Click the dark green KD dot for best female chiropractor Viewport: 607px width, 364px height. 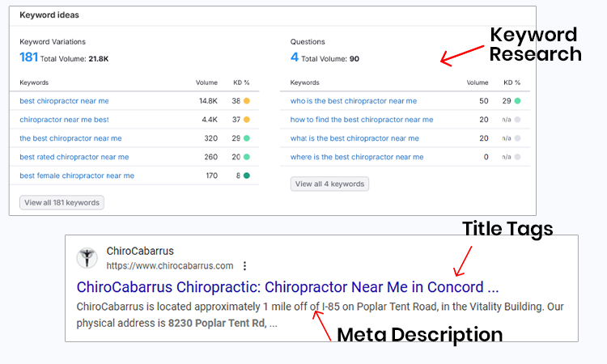247,176
